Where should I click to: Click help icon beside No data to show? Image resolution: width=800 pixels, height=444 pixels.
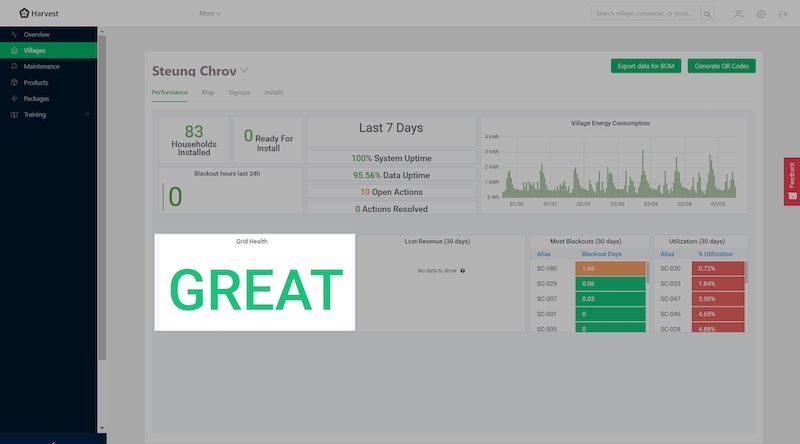point(463,271)
